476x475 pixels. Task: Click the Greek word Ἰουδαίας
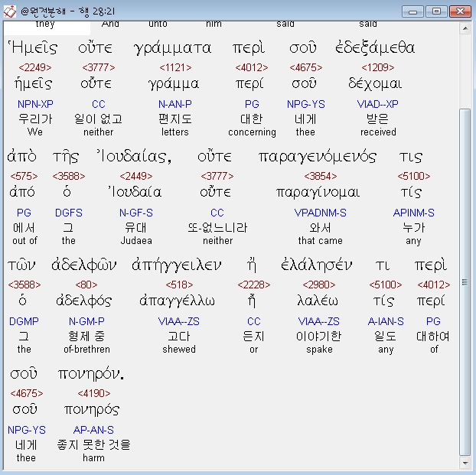point(134,157)
